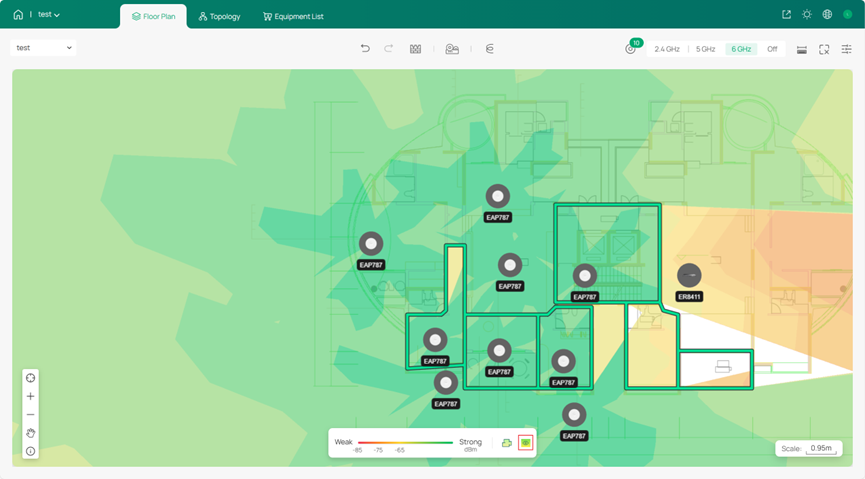Switch to the Floor Plan tab
The image size is (865, 479).
click(x=153, y=17)
